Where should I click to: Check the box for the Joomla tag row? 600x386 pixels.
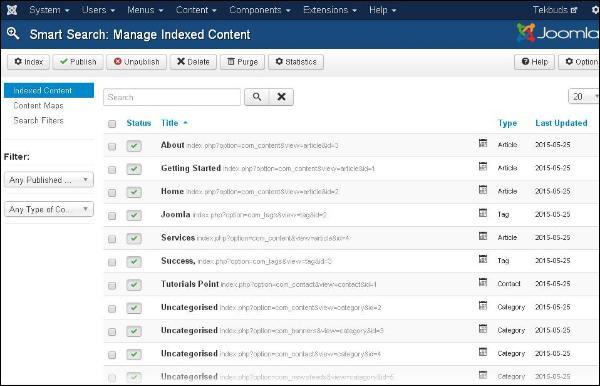[x=112, y=216]
